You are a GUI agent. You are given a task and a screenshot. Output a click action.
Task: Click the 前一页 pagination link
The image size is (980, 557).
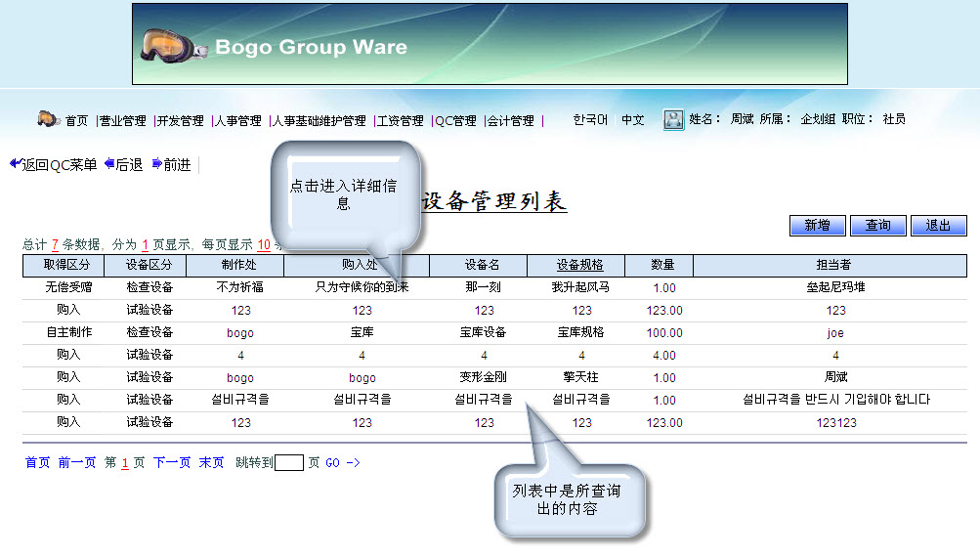coord(77,462)
